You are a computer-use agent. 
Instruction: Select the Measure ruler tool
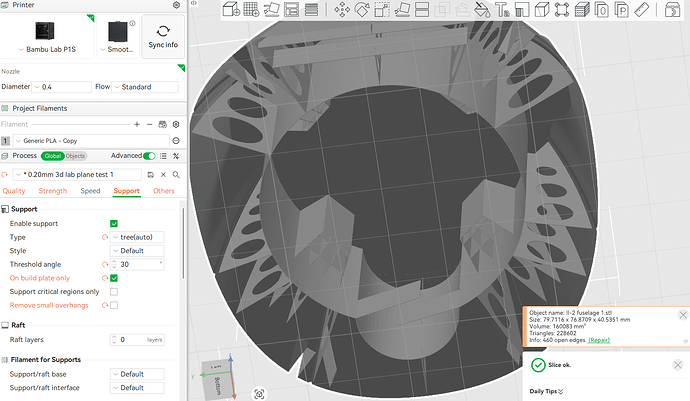pyautogui.click(x=642, y=9)
